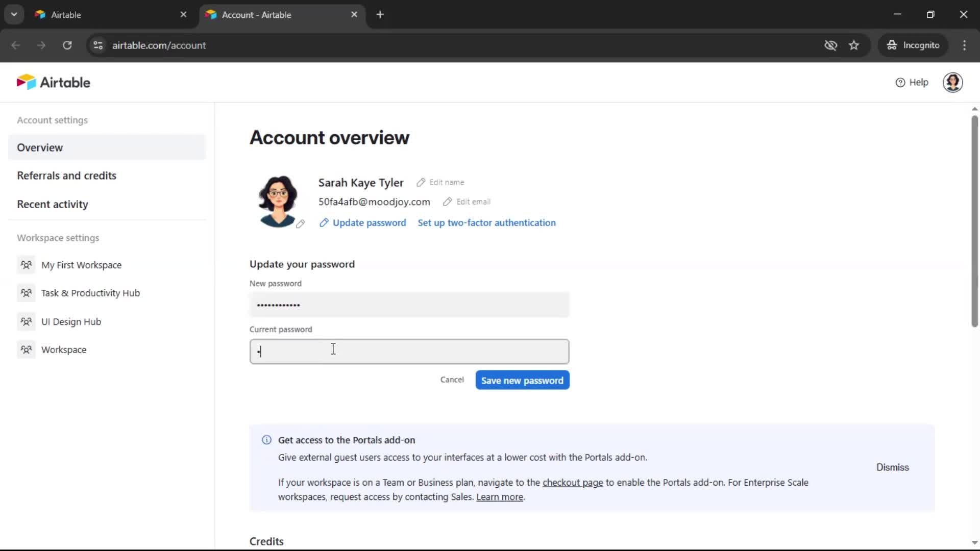Open a new browser tab
The width and height of the screenshot is (980, 551).
[x=380, y=14]
